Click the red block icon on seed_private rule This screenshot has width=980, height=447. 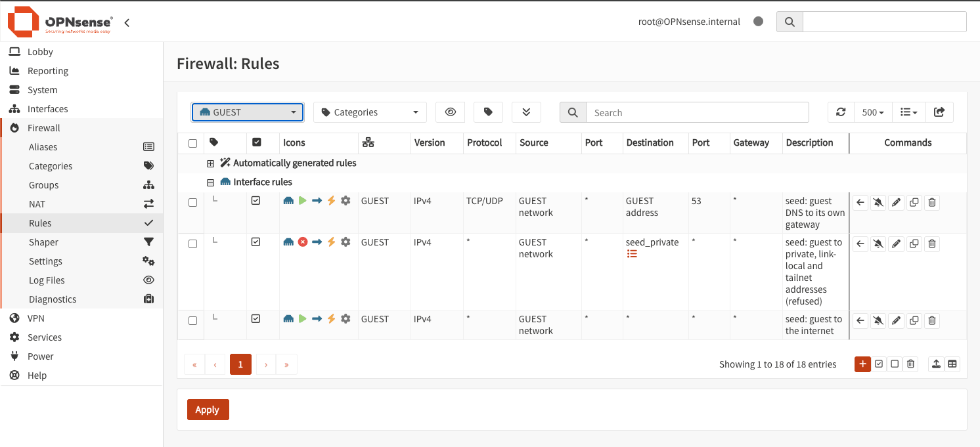[x=303, y=242]
